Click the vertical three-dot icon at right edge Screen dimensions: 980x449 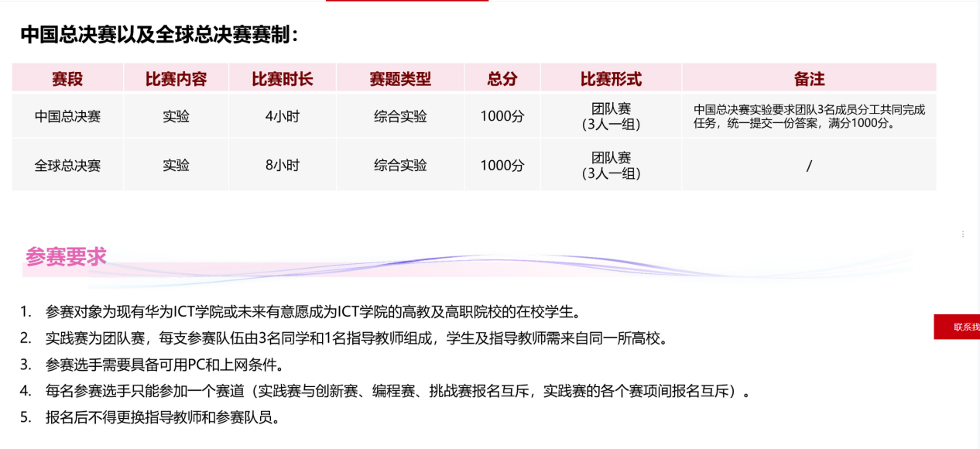963,234
